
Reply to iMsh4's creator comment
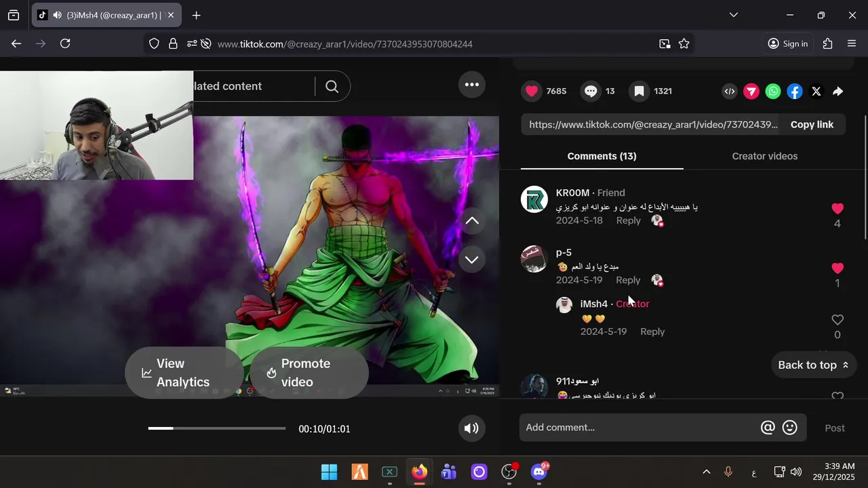click(x=652, y=331)
